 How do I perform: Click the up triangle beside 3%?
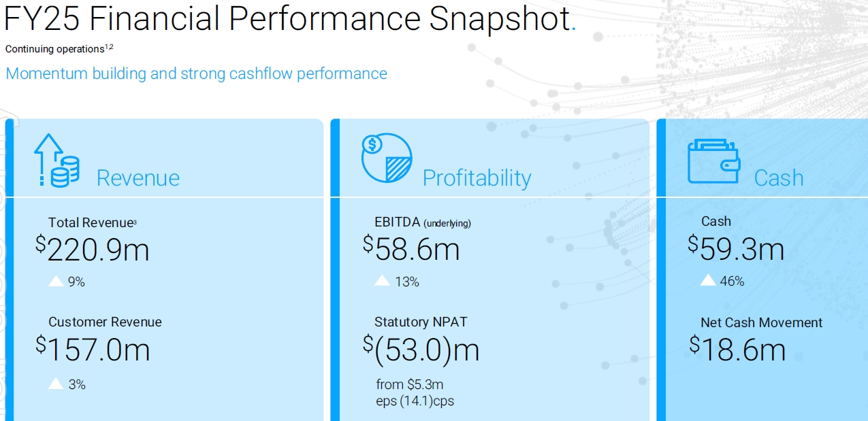56,384
